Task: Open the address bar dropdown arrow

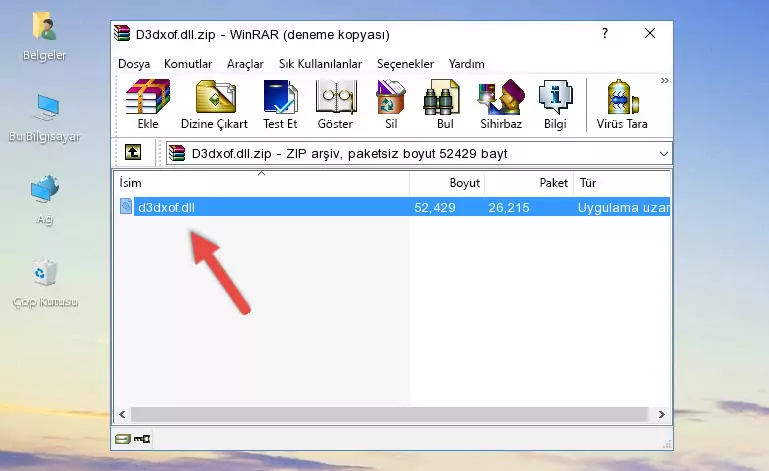Action: pyautogui.click(x=664, y=154)
